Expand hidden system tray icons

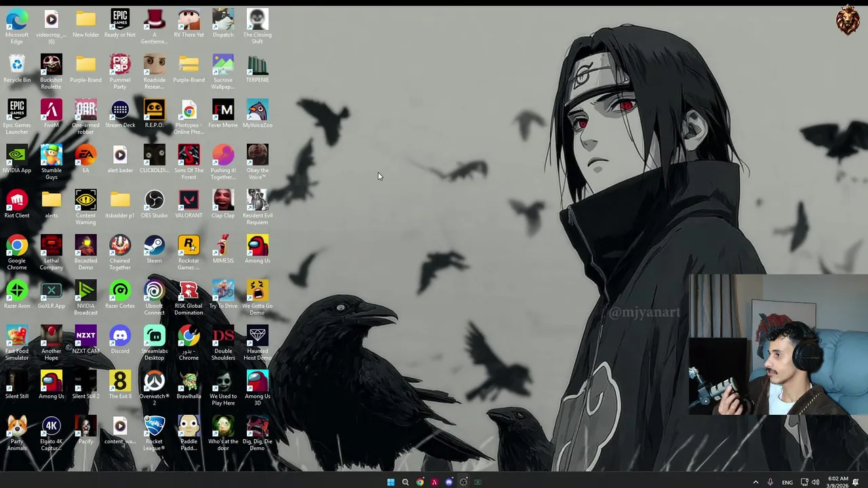tap(755, 482)
